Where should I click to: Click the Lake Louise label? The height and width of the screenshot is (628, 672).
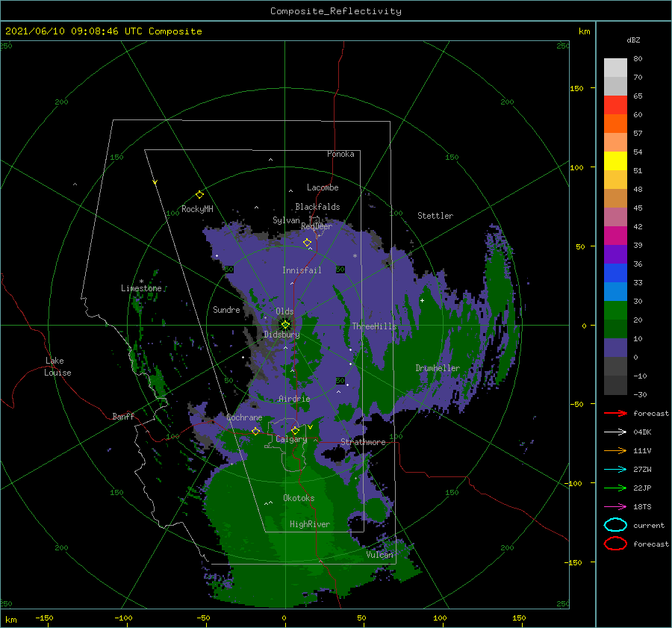pos(57,367)
